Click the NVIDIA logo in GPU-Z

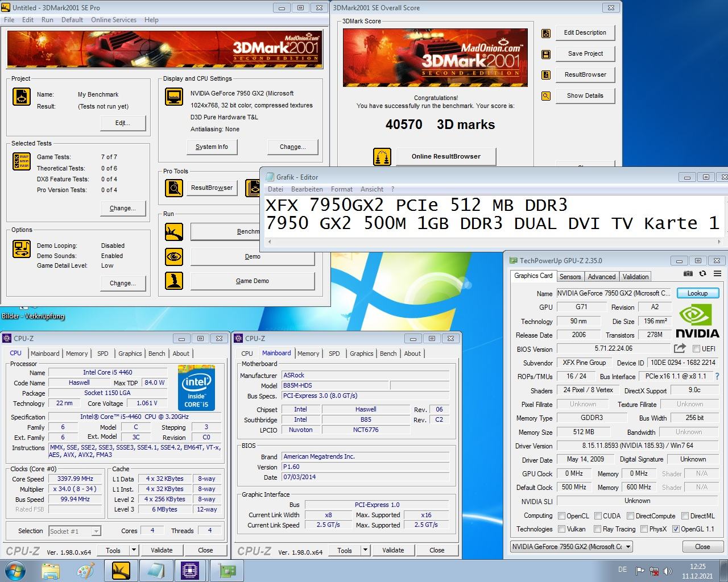pos(697,322)
